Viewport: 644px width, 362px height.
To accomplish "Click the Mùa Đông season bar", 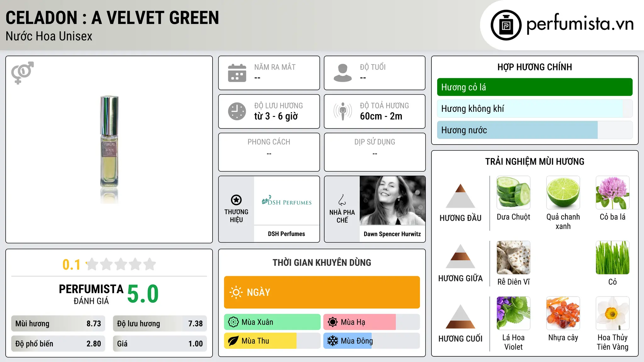I will tap(372, 341).
